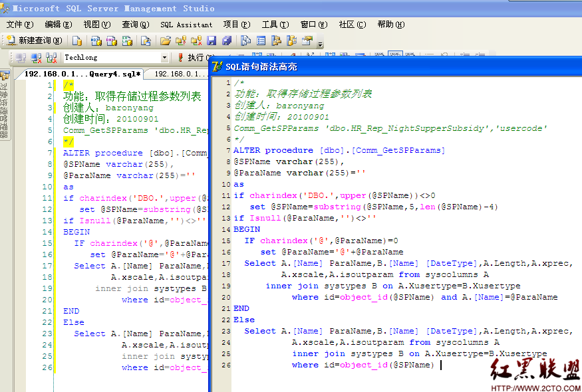
Task: Click the Summary page icon
Action: 261,41
